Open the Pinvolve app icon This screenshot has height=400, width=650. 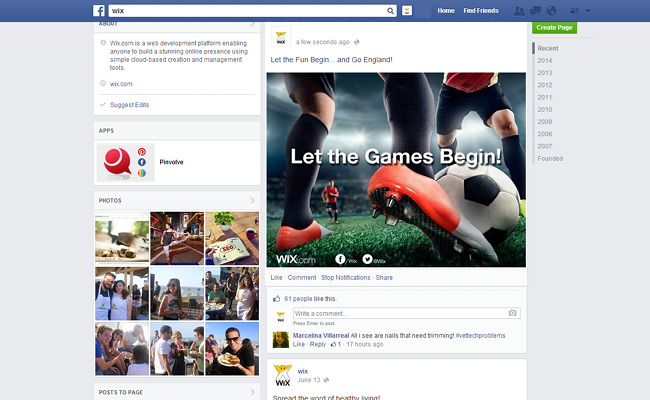coord(126,162)
